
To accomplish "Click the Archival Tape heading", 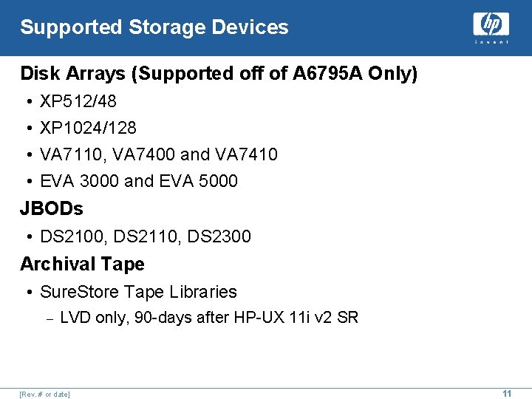I will click(83, 264).
